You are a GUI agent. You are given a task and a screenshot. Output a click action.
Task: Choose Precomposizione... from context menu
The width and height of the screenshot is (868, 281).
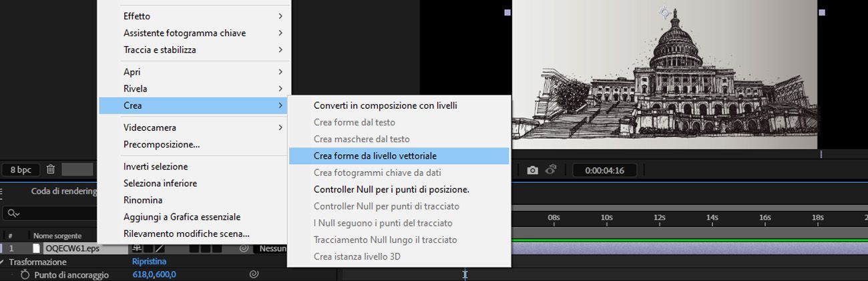tap(194, 144)
